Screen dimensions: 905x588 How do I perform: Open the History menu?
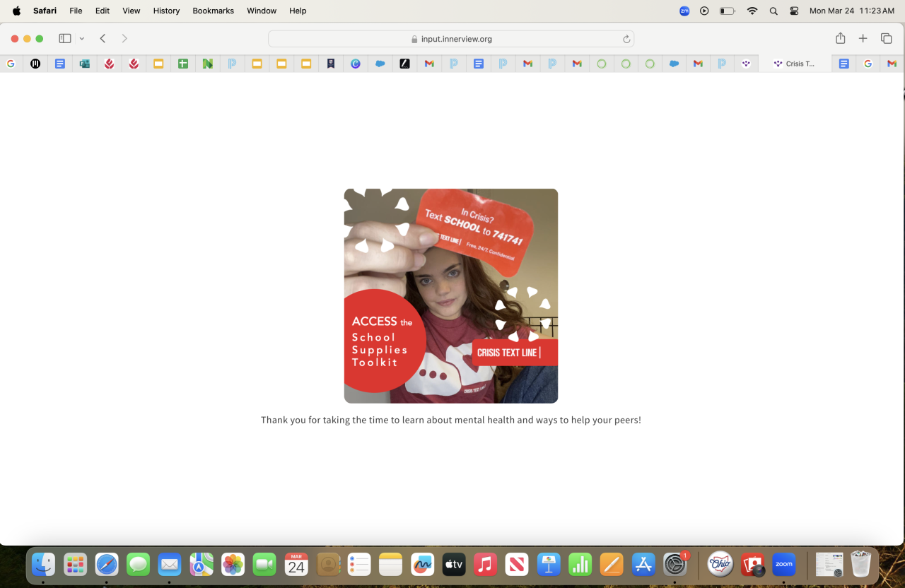(x=167, y=11)
